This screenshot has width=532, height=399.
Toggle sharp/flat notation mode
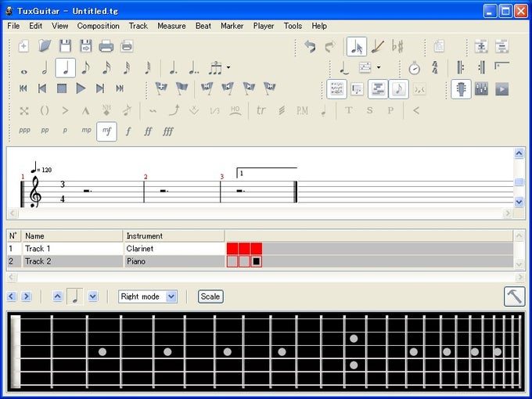[x=397, y=46]
